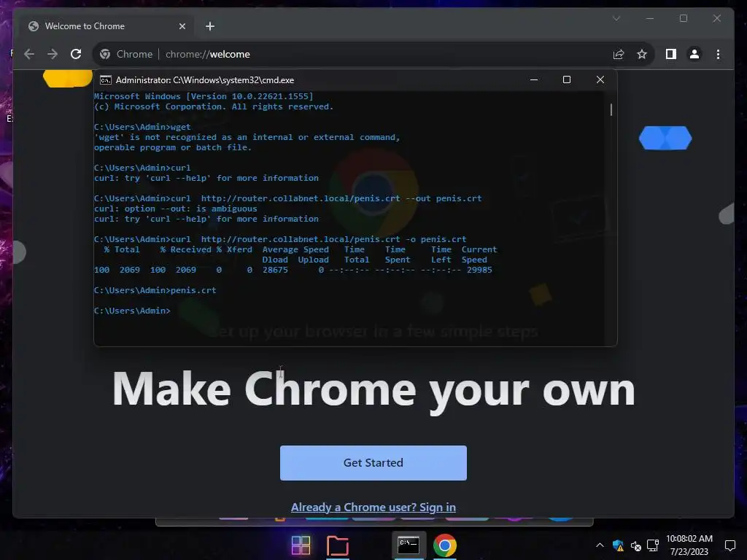Click the Chrome site info chip
This screenshot has height=560, width=747.
coord(126,54)
